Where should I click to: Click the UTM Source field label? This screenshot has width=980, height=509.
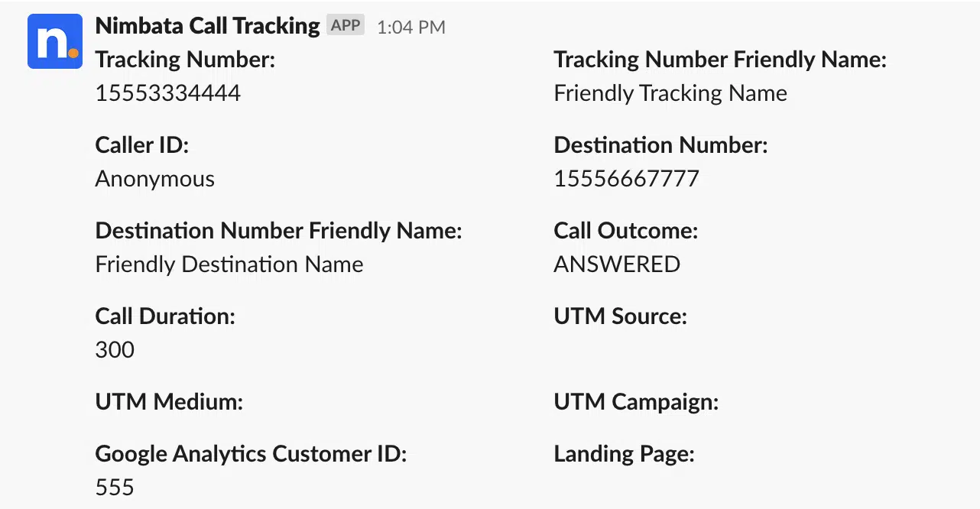pyautogui.click(x=621, y=316)
